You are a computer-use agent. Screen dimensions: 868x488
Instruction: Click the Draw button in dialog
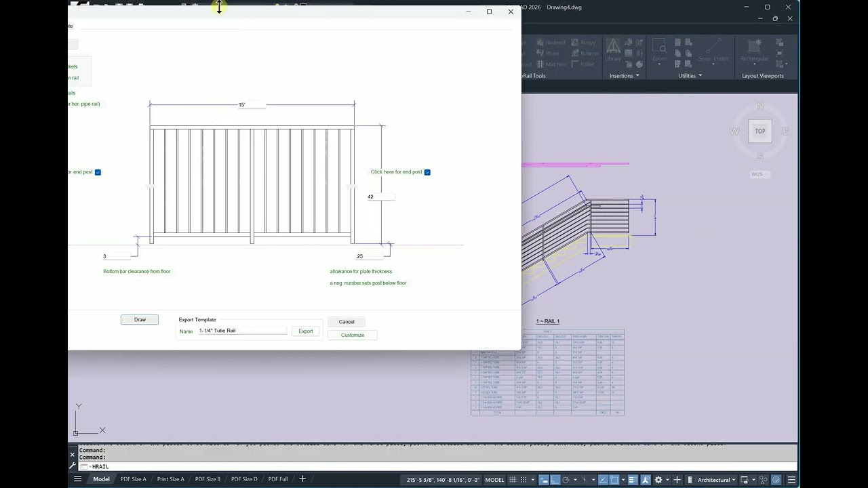140,319
